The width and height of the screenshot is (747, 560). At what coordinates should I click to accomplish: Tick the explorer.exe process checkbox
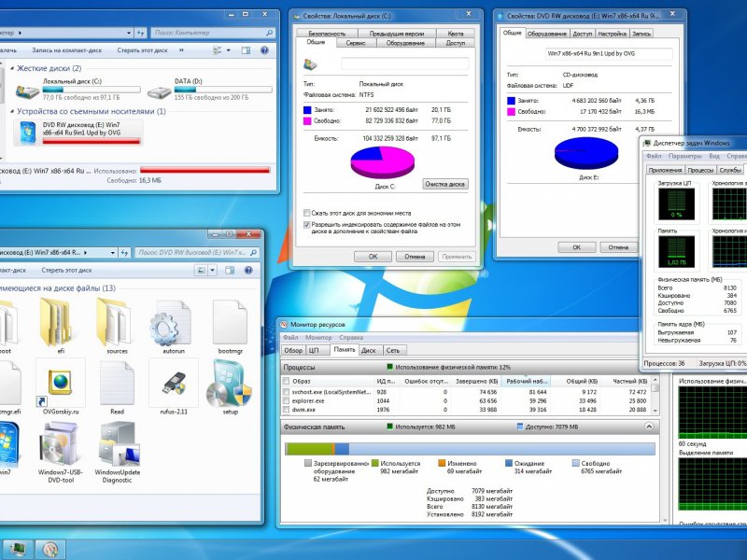[x=286, y=401]
